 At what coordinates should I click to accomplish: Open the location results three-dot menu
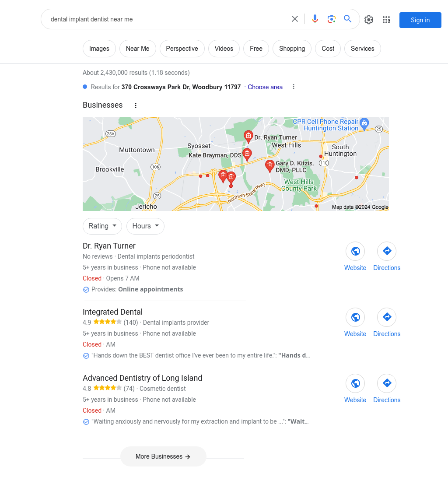294,87
